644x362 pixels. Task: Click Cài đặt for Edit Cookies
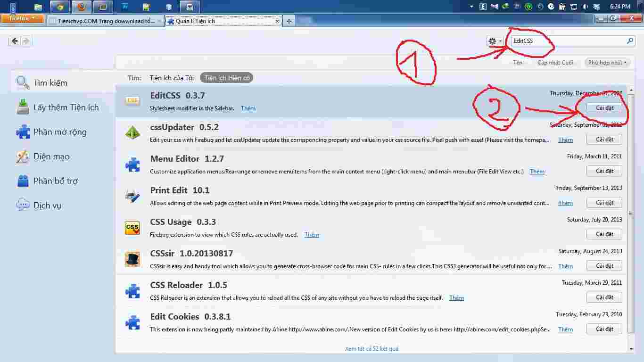coord(604,329)
